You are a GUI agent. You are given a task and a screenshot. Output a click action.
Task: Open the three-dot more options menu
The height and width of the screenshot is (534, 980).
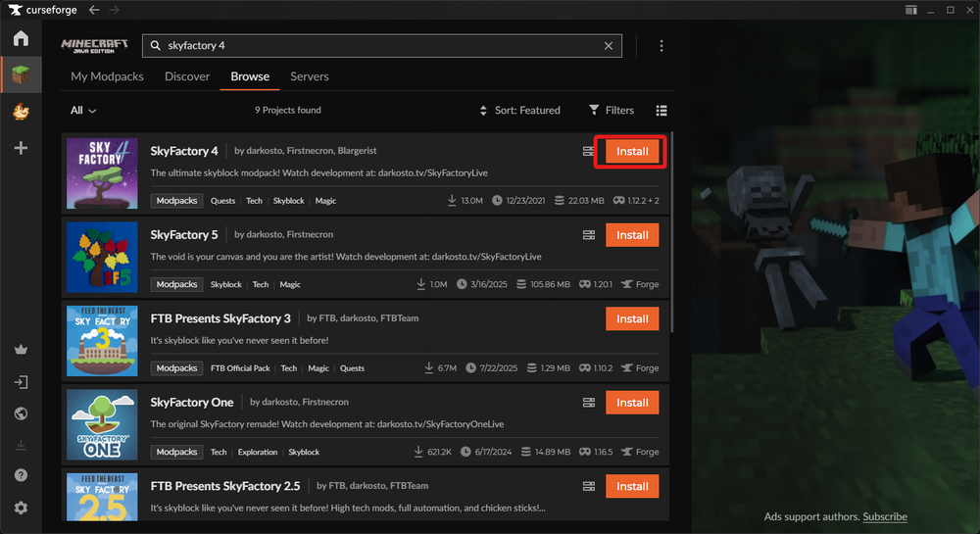(x=661, y=46)
